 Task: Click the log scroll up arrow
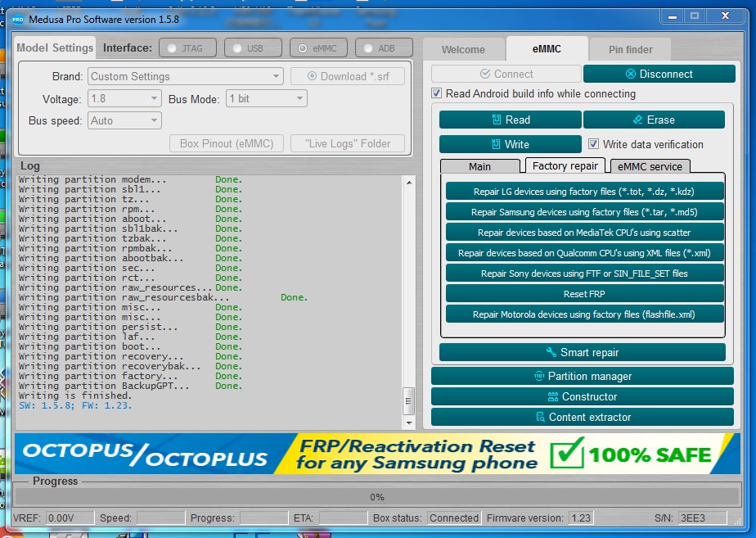point(409,183)
